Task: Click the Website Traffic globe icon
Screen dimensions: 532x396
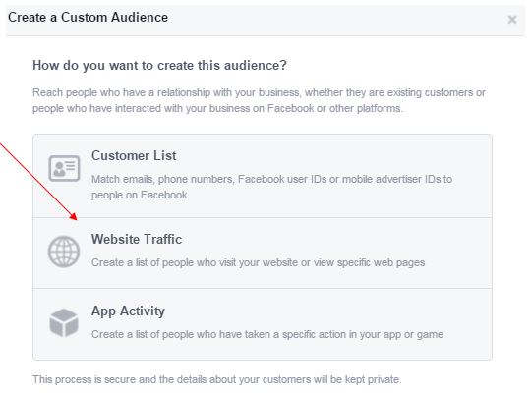Action: point(64,252)
